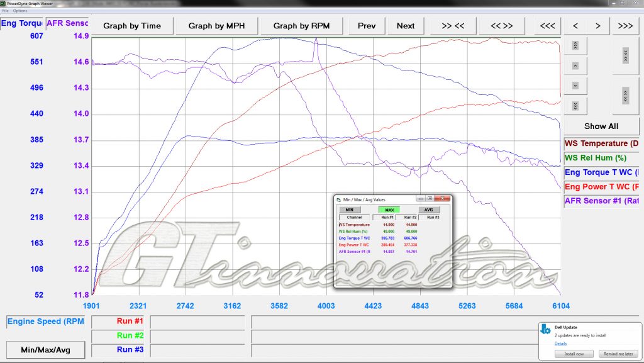Image resolution: width=644 pixels, height=363 pixels.
Task: Switch to Graph by MPH
Action: (216, 26)
